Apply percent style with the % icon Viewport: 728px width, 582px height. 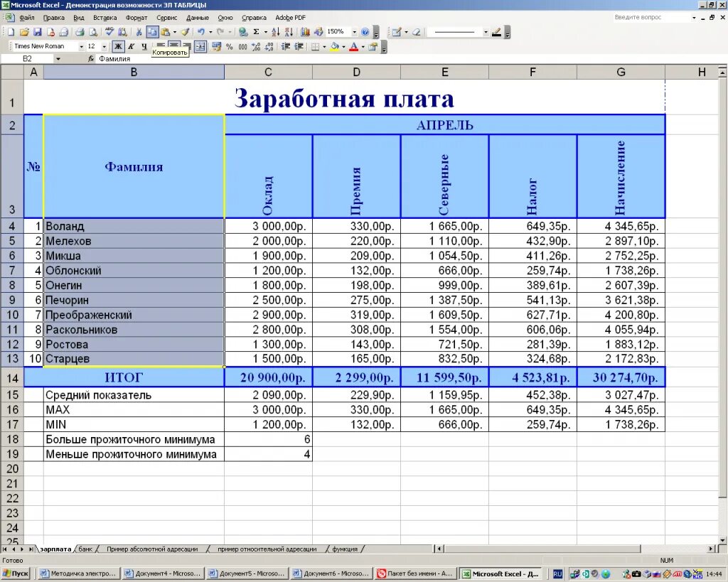point(229,46)
